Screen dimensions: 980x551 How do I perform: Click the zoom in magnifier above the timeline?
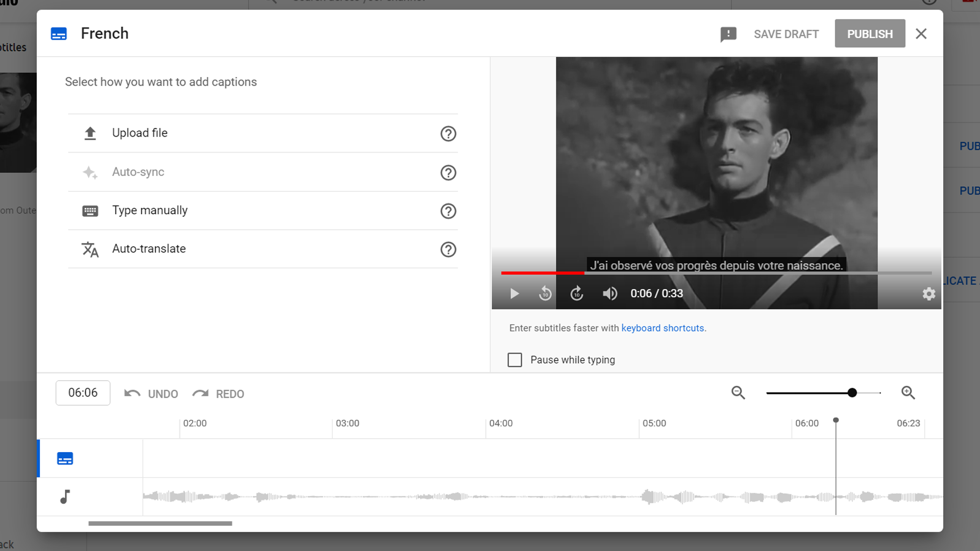[908, 393]
